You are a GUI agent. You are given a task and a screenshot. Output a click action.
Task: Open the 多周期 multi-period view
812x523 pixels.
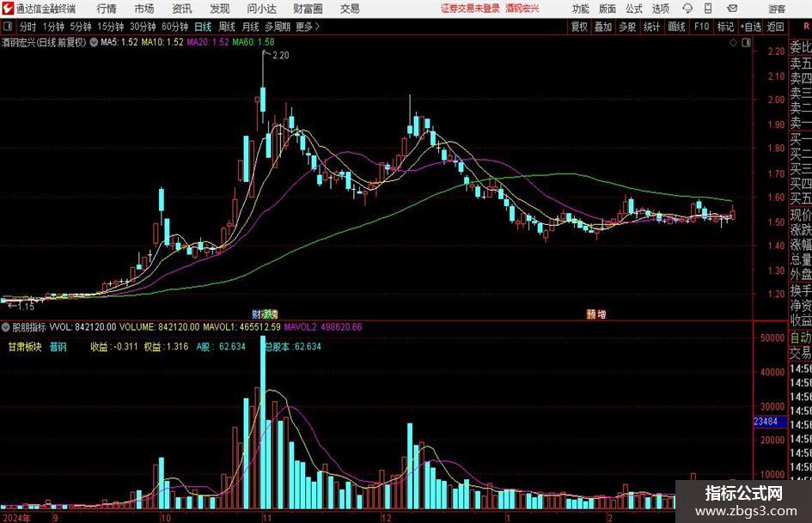[x=278, y=27]
